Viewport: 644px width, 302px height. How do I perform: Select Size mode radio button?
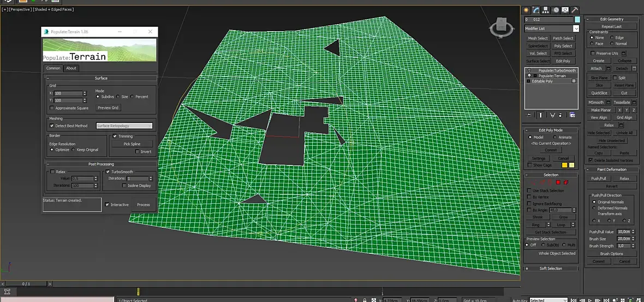(x=118, y=97)
